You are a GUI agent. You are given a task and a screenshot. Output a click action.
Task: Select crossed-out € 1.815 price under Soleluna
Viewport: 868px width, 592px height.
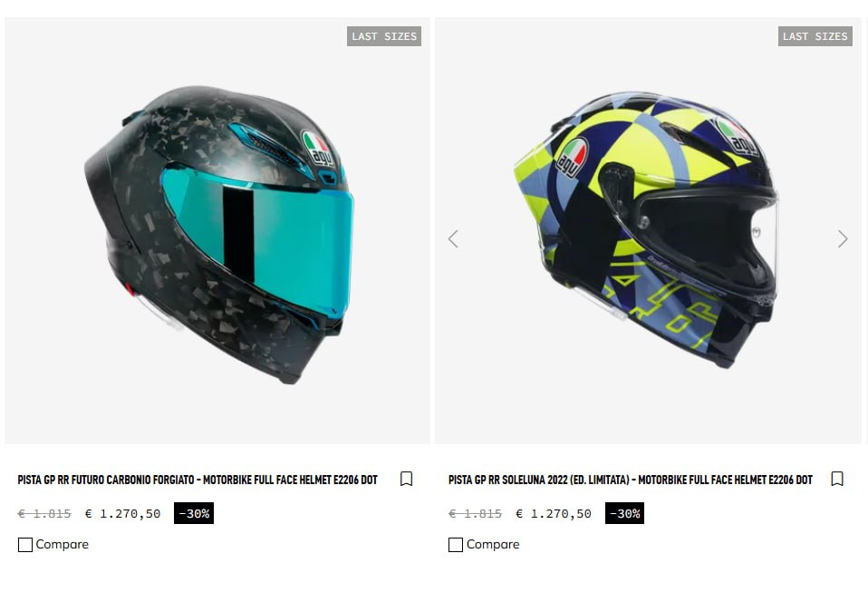tap(475, 514)
